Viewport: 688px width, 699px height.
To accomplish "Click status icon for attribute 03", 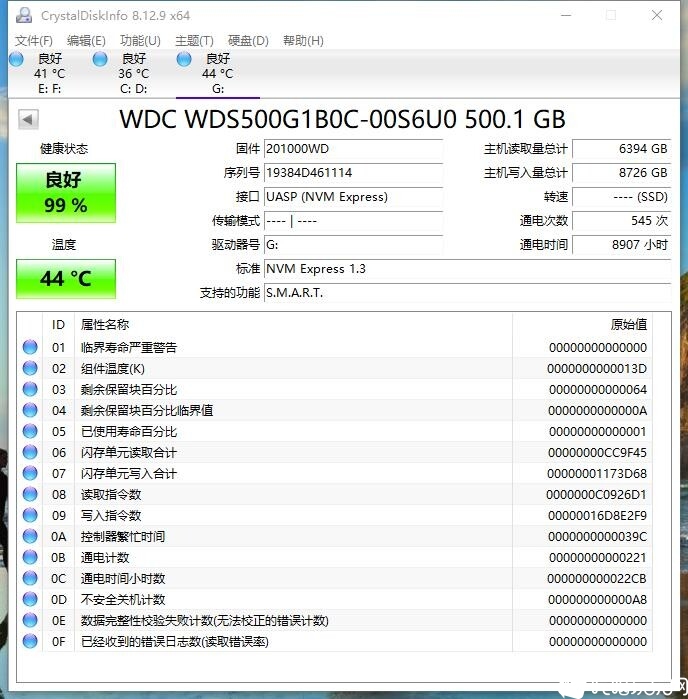I will pos(30,389).
